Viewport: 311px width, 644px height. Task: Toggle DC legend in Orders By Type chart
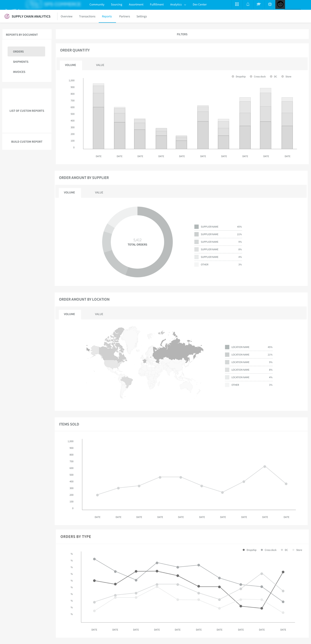tap(284, 550)
